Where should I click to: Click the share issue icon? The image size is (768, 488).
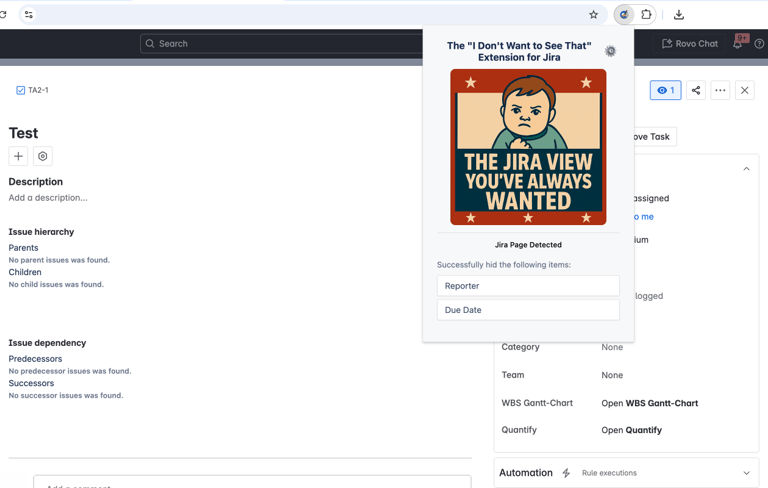click(696, 90)
